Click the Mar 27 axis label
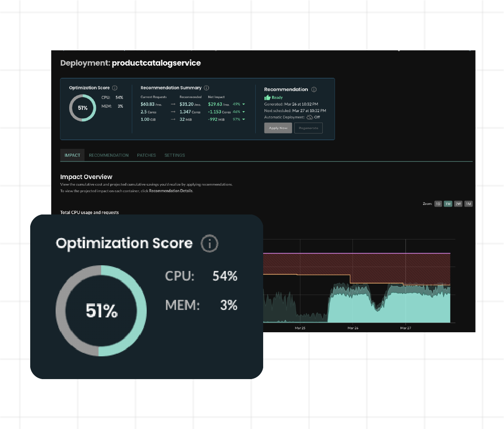This screenshot has width=504, height=429. pyautogui.click(x=405, y=328)
